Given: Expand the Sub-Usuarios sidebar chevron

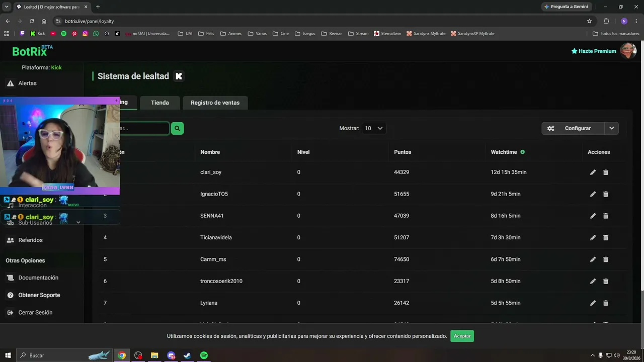Looking at the screenshot, I should tap(78, 222).
